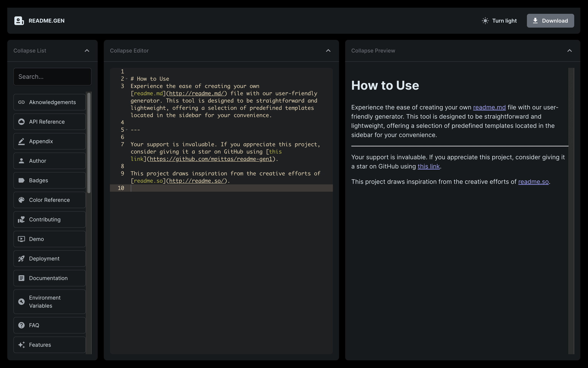Click the API Reference cloud icon
Screen dimensions: 588x368
[x=21, y=122]
